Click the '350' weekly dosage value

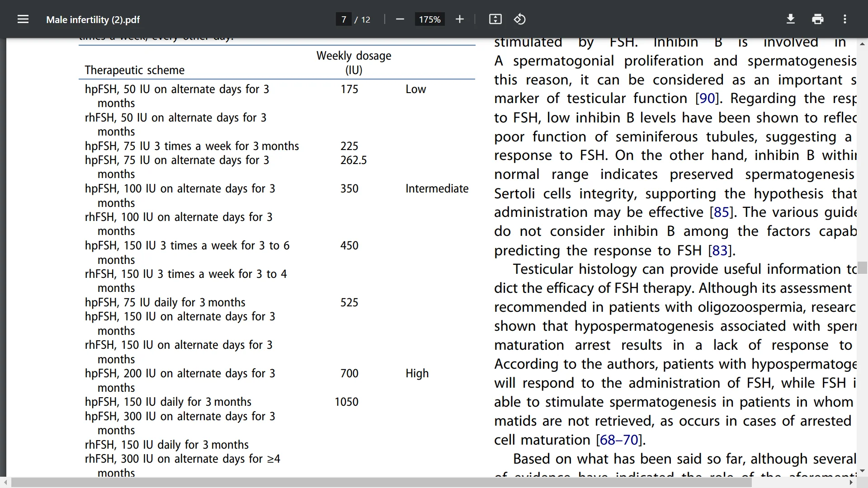click(349, 188)
